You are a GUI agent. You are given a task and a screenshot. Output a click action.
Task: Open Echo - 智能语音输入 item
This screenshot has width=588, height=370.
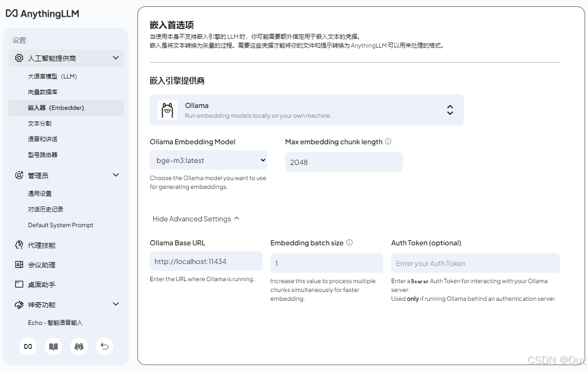click(x=55, y=322)
